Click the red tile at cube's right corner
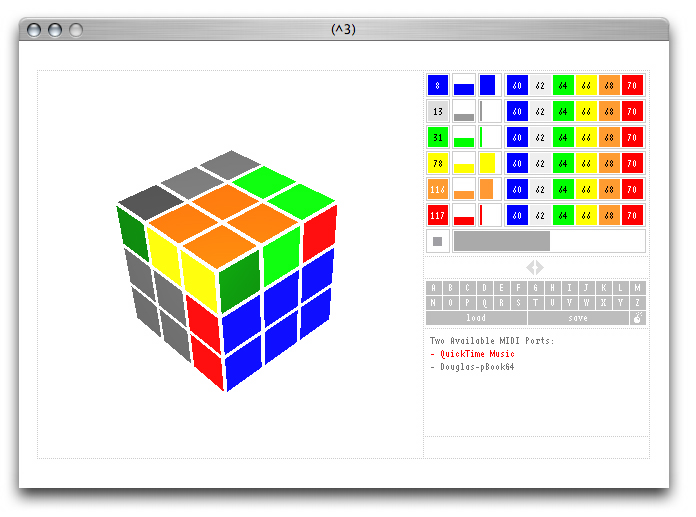 [319, 233]
